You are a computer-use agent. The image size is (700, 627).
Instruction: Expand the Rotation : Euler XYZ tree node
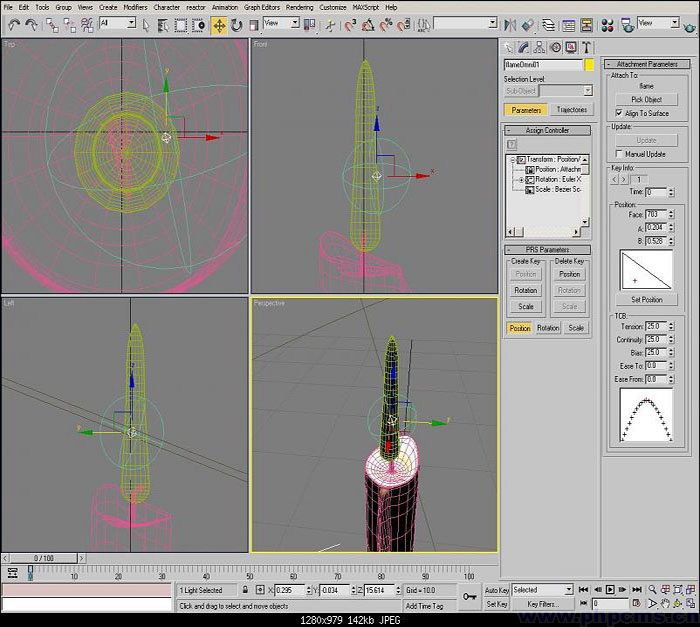(521, 180)
